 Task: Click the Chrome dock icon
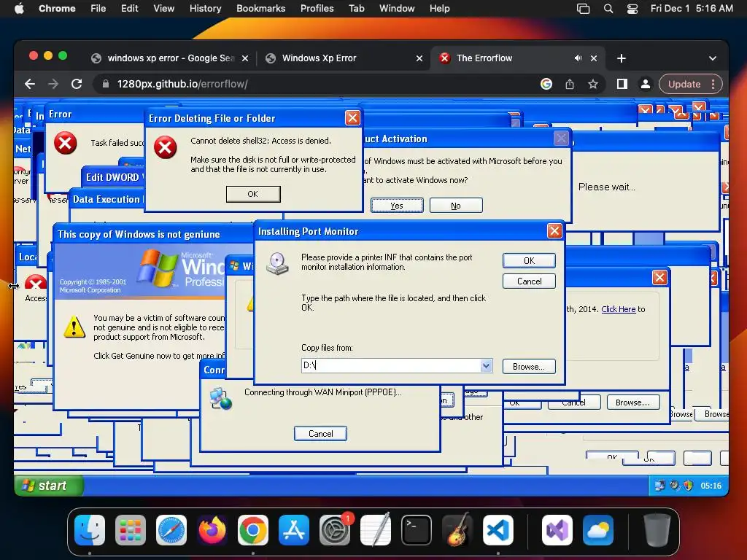point(253,530)
